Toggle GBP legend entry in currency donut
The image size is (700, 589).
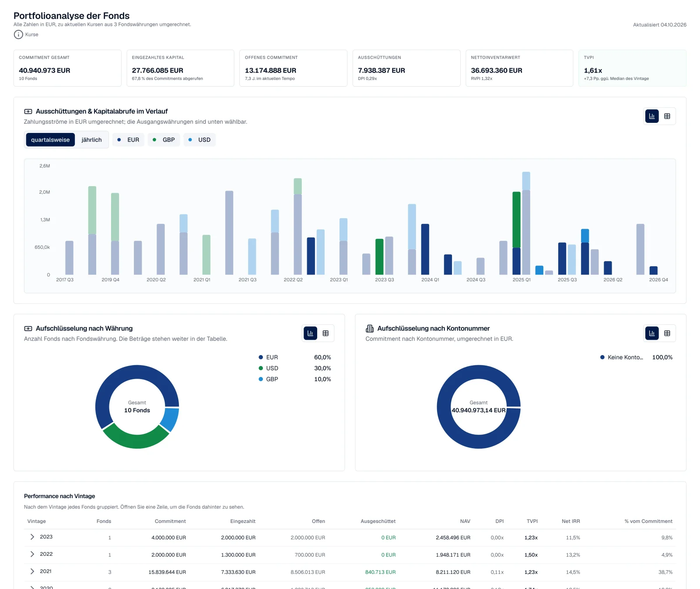295,379
